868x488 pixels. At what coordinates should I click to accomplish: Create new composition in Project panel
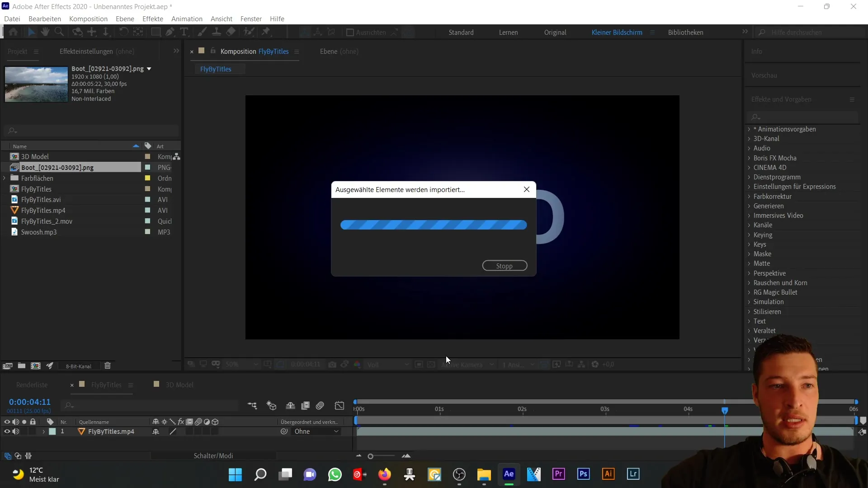coord(36,366)
